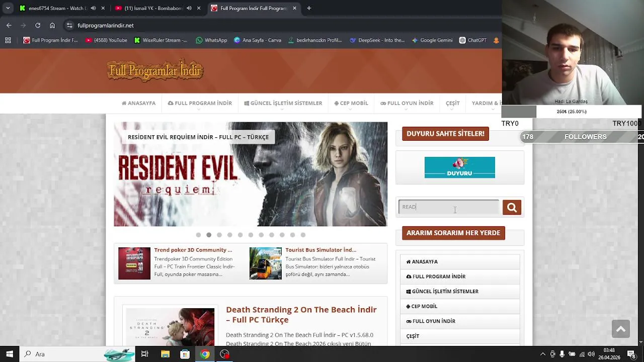The width and height of the screenshot is (644, 362).
Task: Select the third slider dot
Action: (219, 235)
